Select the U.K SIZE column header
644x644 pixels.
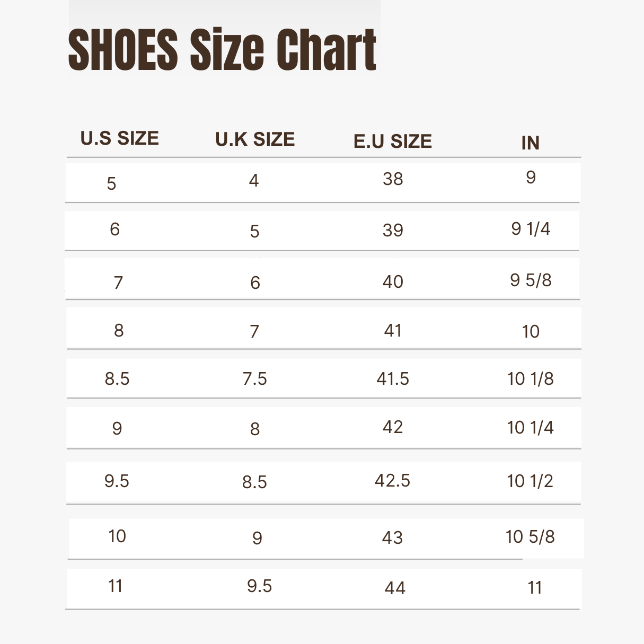pyautogui.click(x=255, y=139)
